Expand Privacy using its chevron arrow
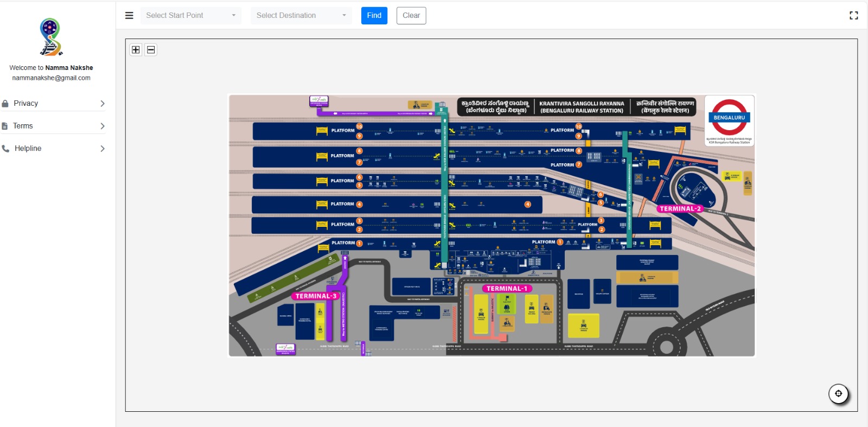The image size is (868, 427). click(102, 104)
